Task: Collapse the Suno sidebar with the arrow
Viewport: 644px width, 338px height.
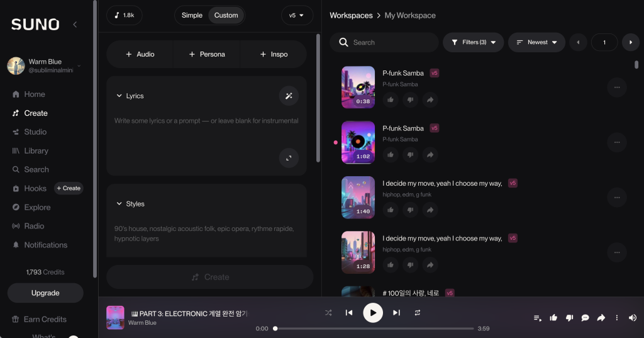Action: coord(75,25)
